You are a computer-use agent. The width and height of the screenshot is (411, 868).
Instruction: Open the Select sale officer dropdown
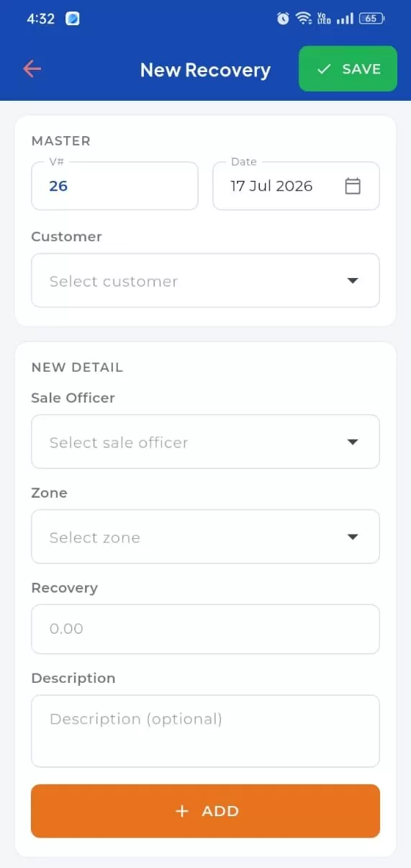point(205,442)
